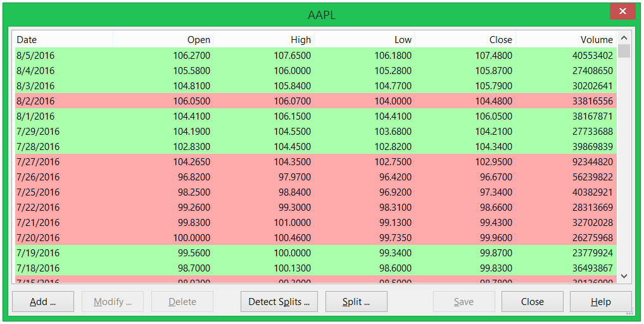Click the scrollbar down arrow
The image size is (644, 324).
[624, 276]
